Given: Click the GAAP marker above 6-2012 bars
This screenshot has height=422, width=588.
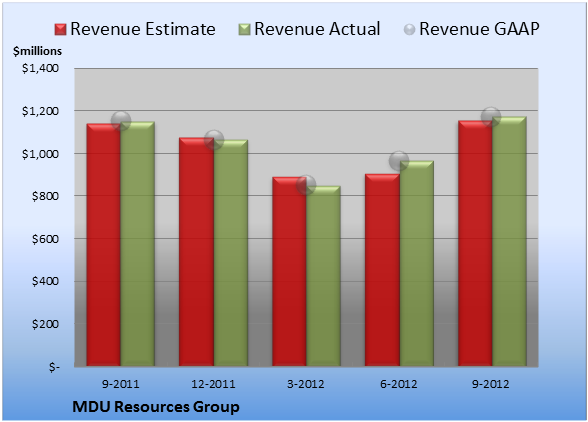Looking at the screenshot, I should [x=399, y=161].
